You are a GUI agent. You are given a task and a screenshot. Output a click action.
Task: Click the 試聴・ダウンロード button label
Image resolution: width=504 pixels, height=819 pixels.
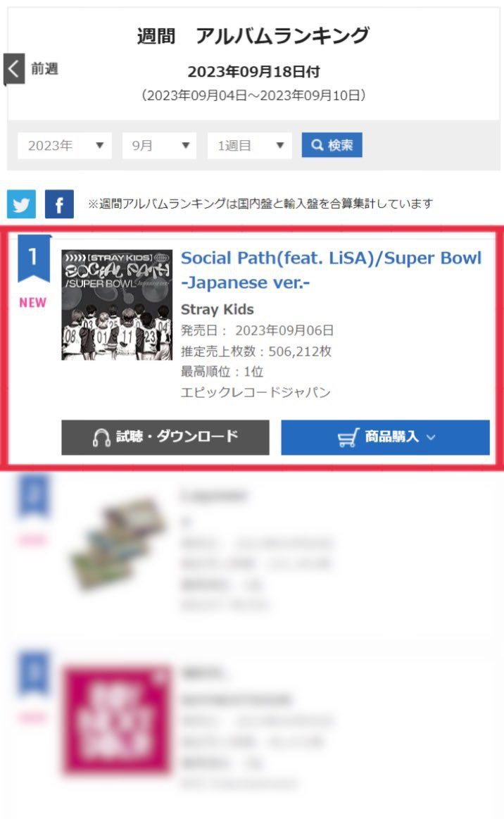tap(177, 437)
